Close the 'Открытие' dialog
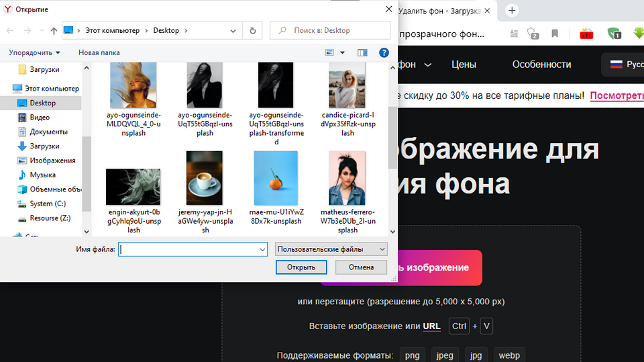The height and width of the screenshot is (362, 644). coord(388,9)
